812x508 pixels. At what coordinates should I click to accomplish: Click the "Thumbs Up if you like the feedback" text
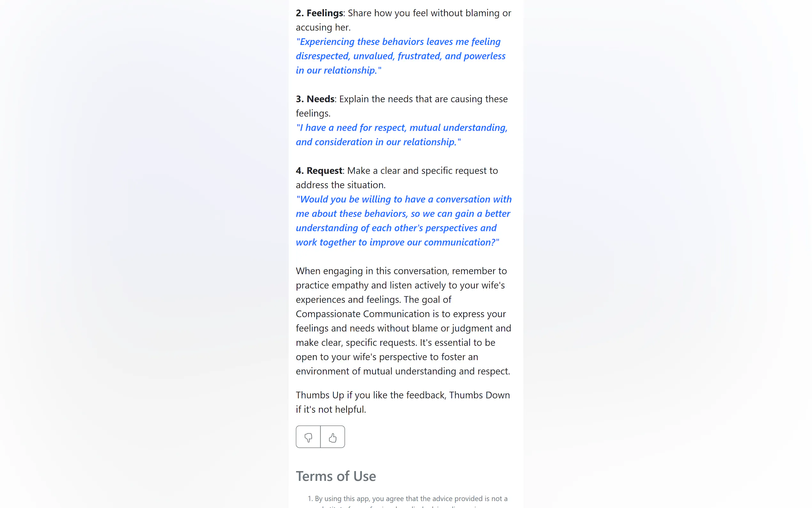pos(402,395)
